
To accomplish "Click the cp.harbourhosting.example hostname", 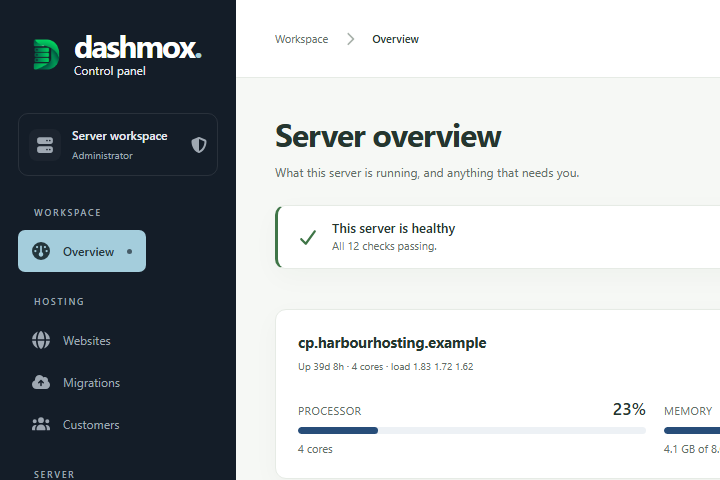I will coord(392,343).
